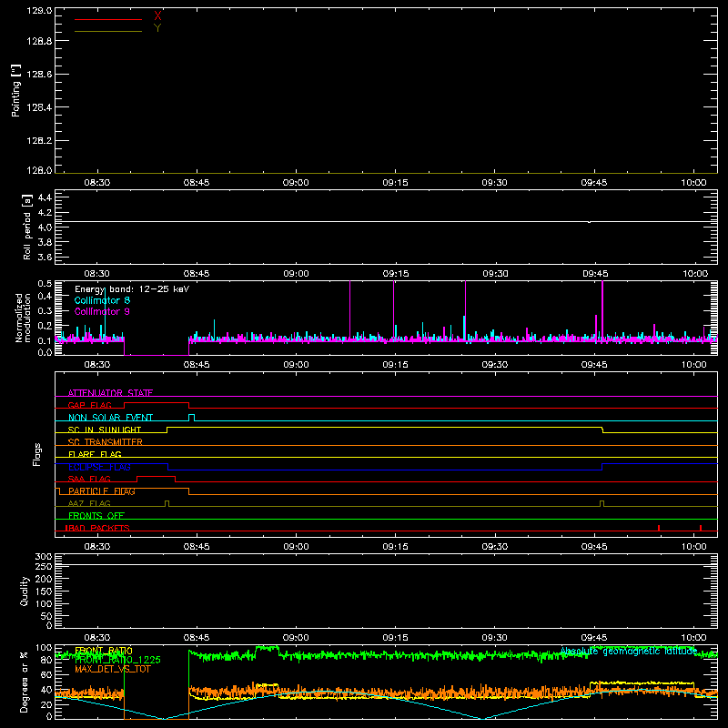Click the 3.6 tick label on Roll period axis
Viewport: 728px width, 728px height.
tap(45, 257)
